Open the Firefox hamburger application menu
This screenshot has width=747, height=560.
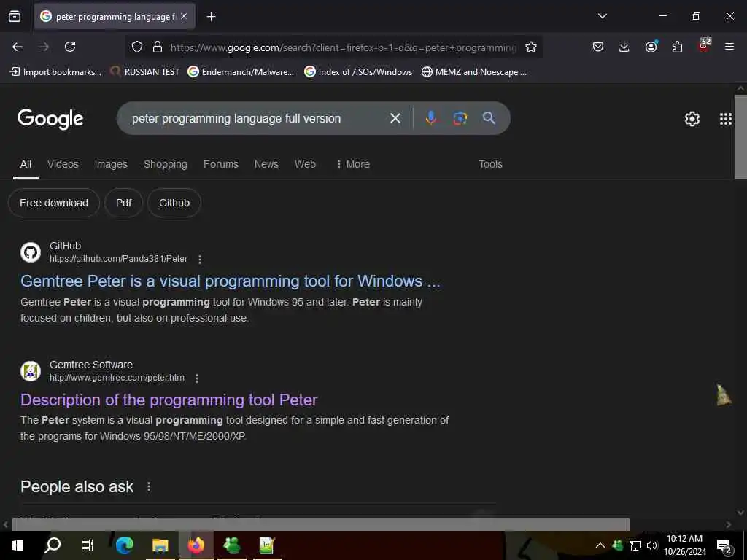729,47
